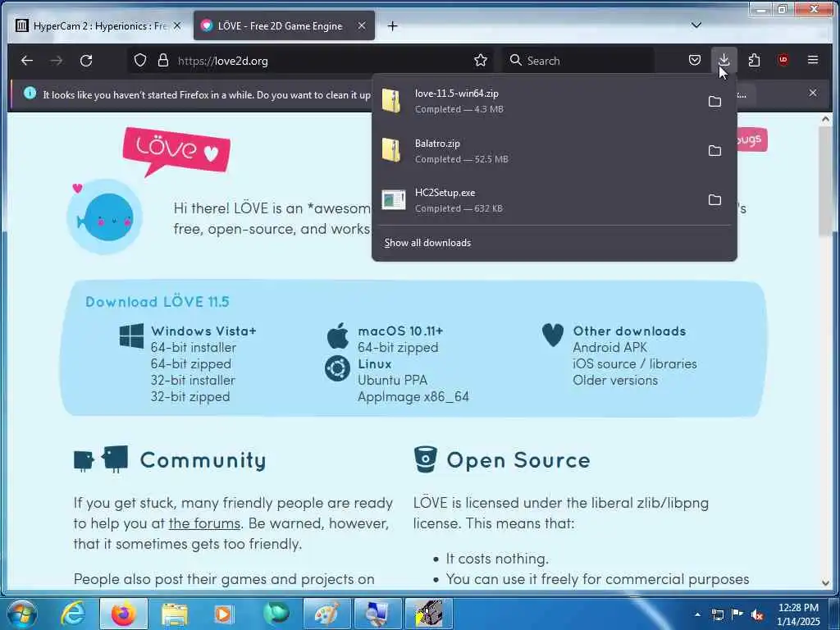Click the LÖVE speech bubble logo

pos(176,152)
